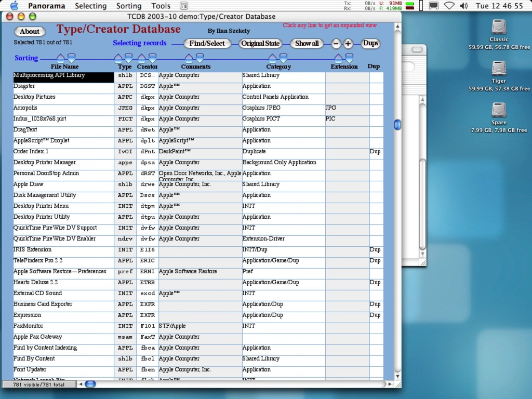Click the Hearts Deluxe 2.2 record
Viewport: 532px width, 399px height.
pyautogui.click(x=198, y=284)
